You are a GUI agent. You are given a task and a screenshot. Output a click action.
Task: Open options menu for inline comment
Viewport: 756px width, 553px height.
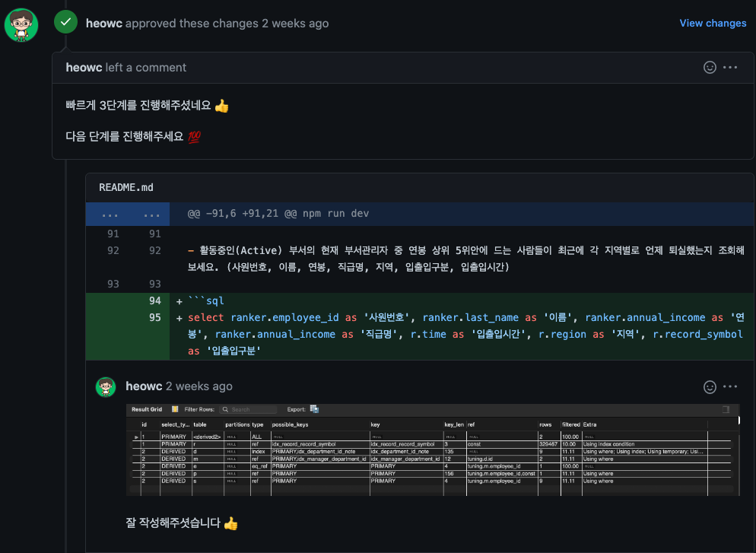coord(730,386)
